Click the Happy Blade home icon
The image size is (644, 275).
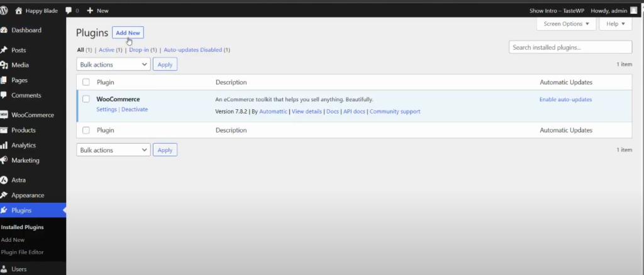(18, 11)
